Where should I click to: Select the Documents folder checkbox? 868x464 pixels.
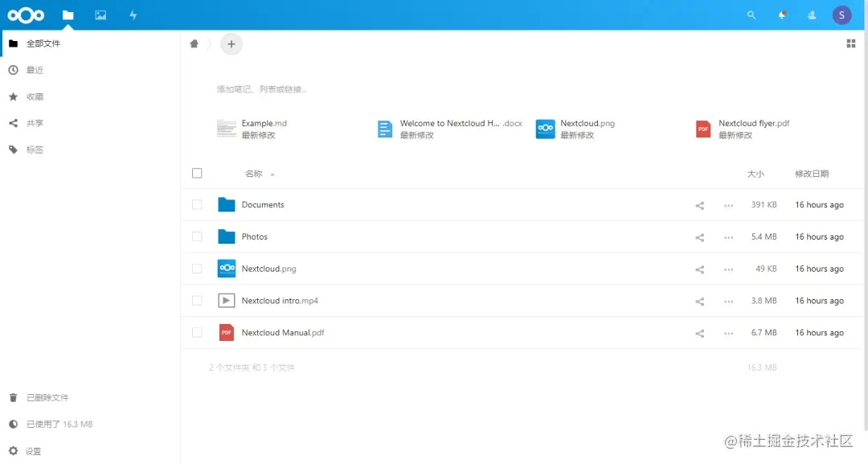197,204
